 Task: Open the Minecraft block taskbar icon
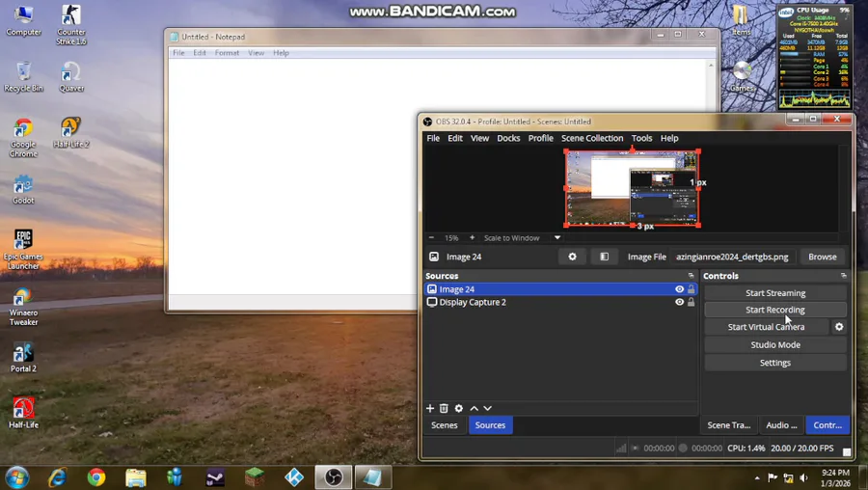tap(255, 477)
